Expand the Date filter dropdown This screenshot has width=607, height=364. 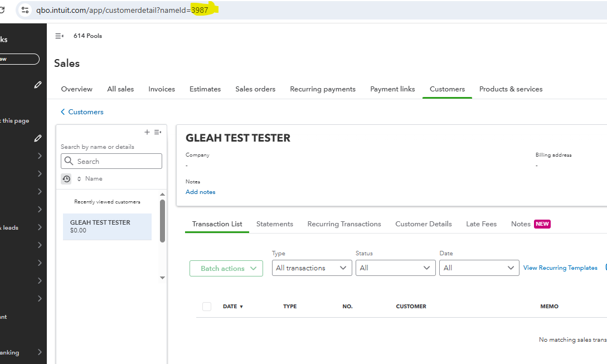tap(479, 268)
